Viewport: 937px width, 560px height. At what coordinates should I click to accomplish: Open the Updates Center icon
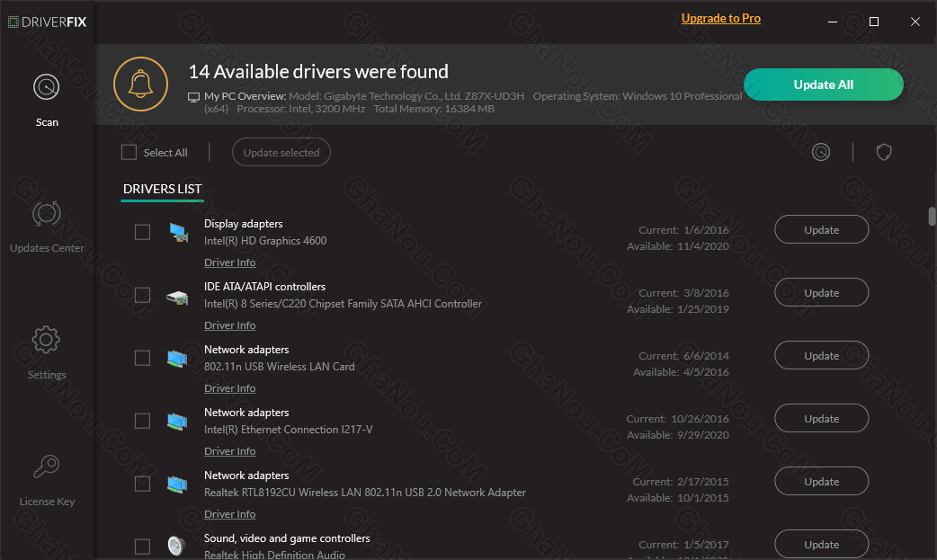46,213
